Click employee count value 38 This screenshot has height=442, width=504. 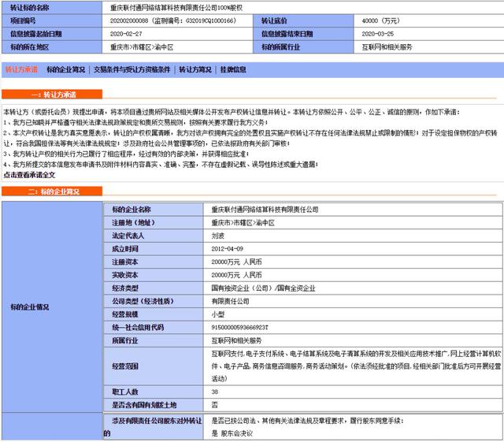pos(215,392)
